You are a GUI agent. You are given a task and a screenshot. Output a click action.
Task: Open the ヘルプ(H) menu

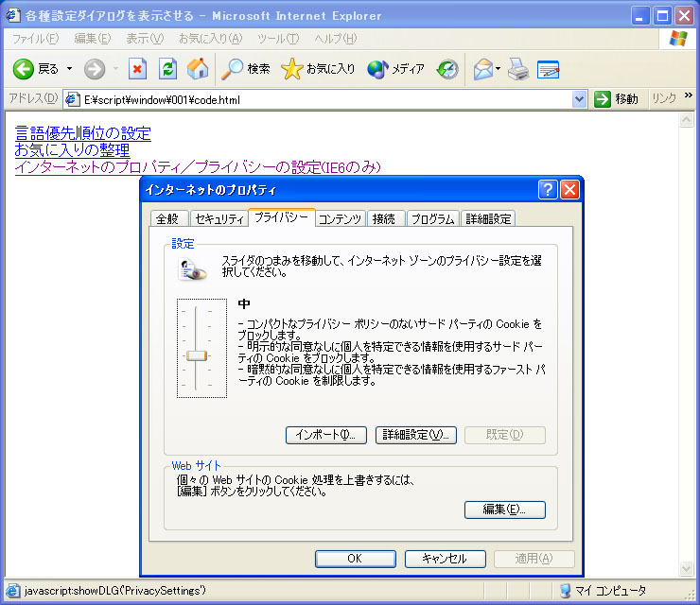pyautogui.click(x=336, y=39)
